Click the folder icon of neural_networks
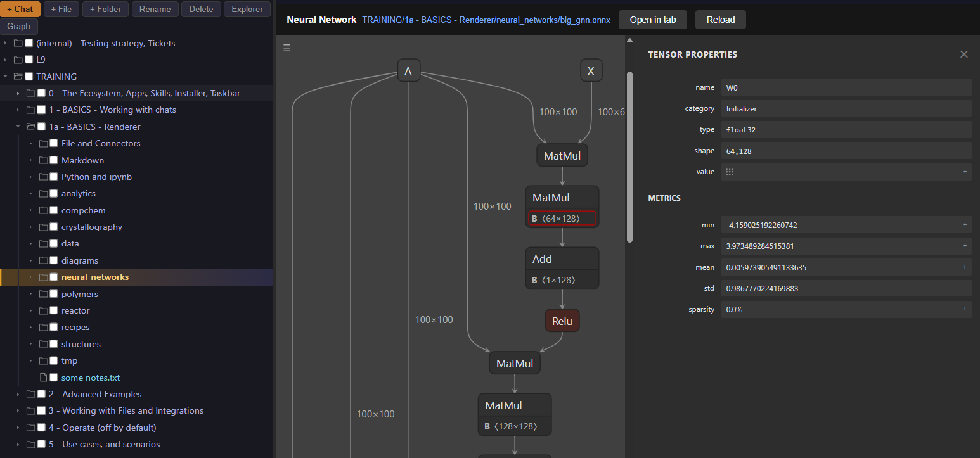The image size is (980, 458). [x=43, y=277]
